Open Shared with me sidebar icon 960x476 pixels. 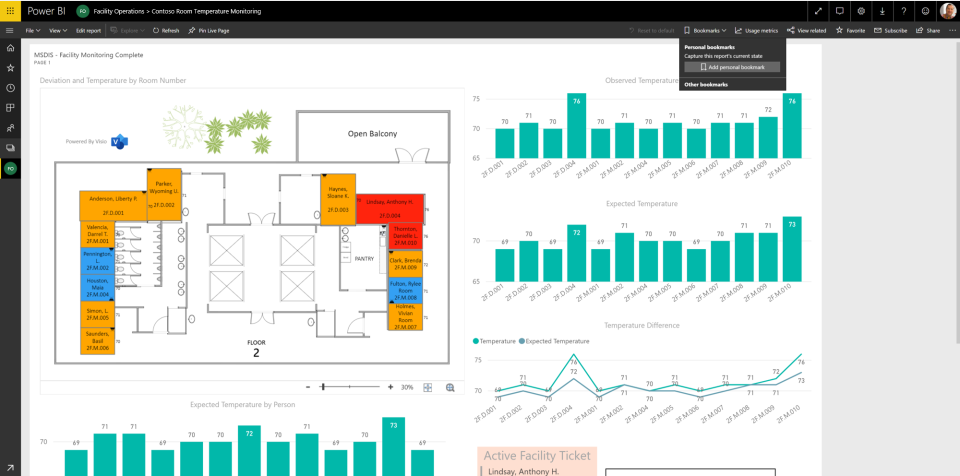click(x=10, y=128)
